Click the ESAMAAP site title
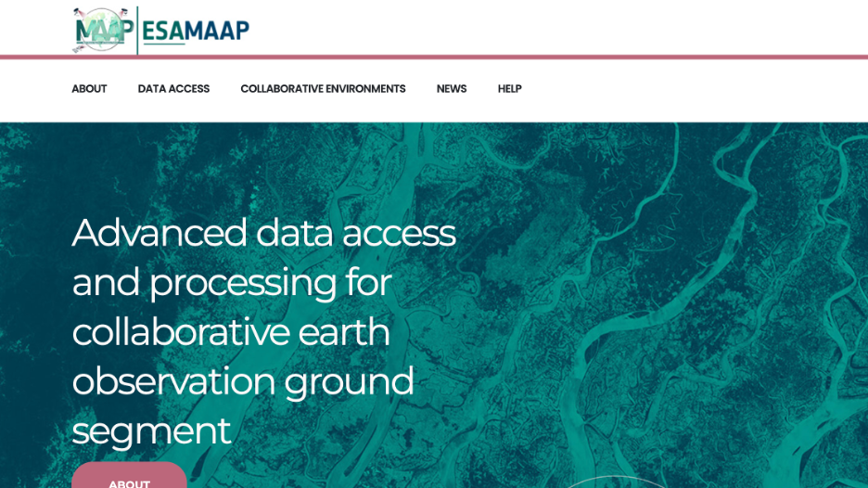This screenshot has height=488, width=868. [x=196, y=31]
